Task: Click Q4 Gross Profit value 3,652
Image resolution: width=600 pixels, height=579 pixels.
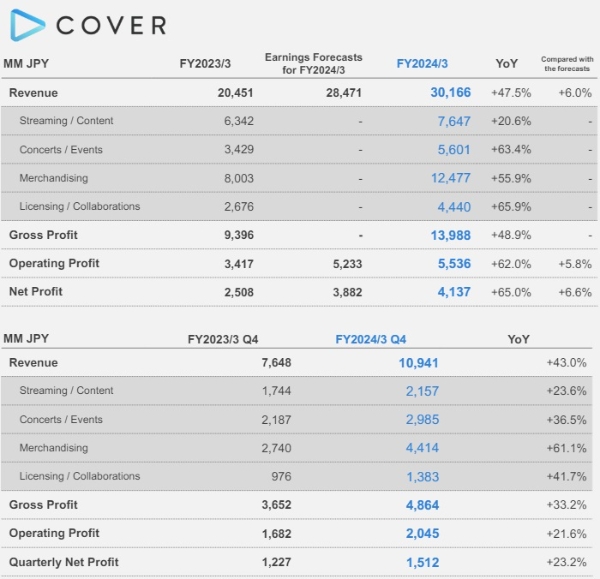Action: (x=276, y=505)
